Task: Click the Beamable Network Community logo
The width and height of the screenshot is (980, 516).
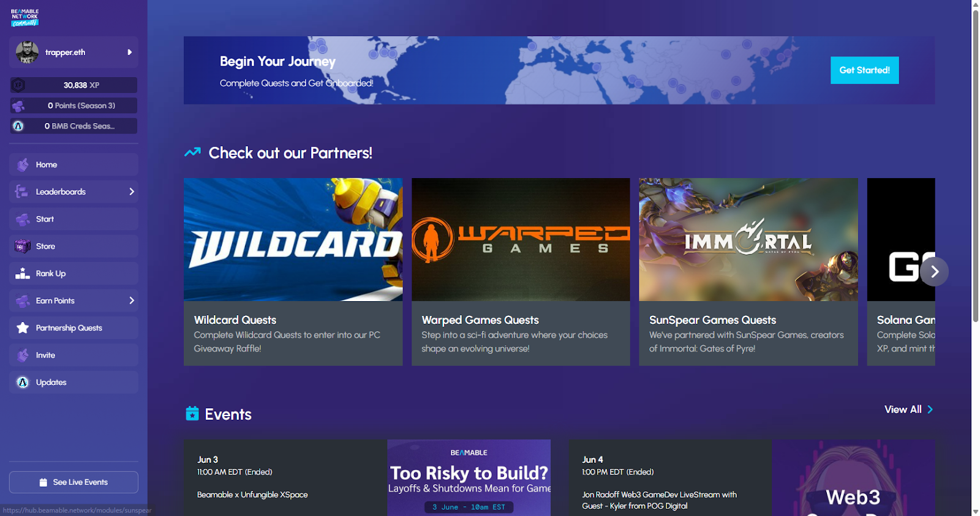Action: 24,18
